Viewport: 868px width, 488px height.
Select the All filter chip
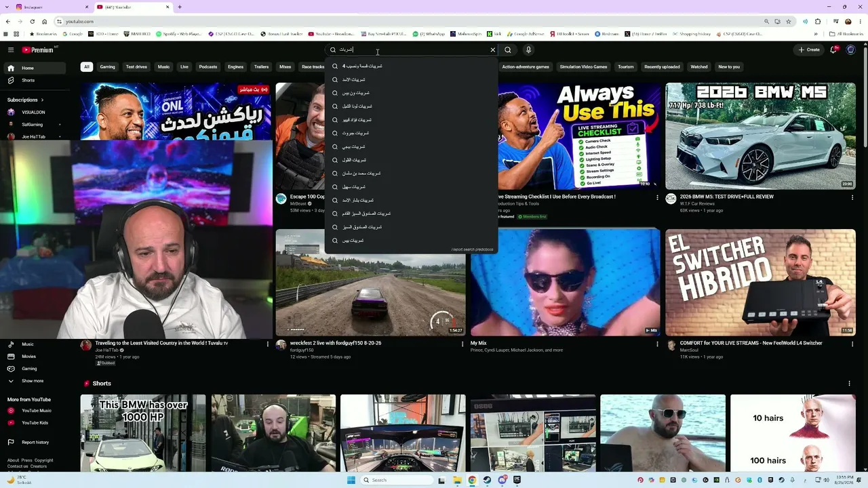click(86, 66)
